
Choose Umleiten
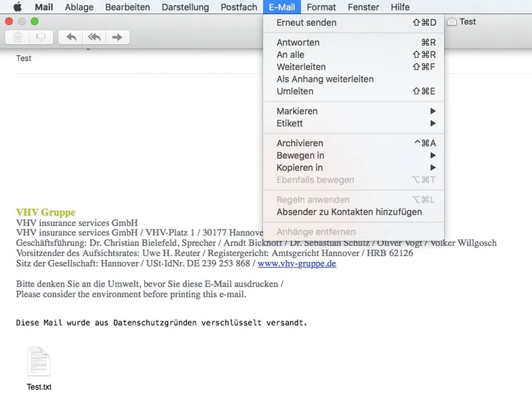click(x=354, y=91)
